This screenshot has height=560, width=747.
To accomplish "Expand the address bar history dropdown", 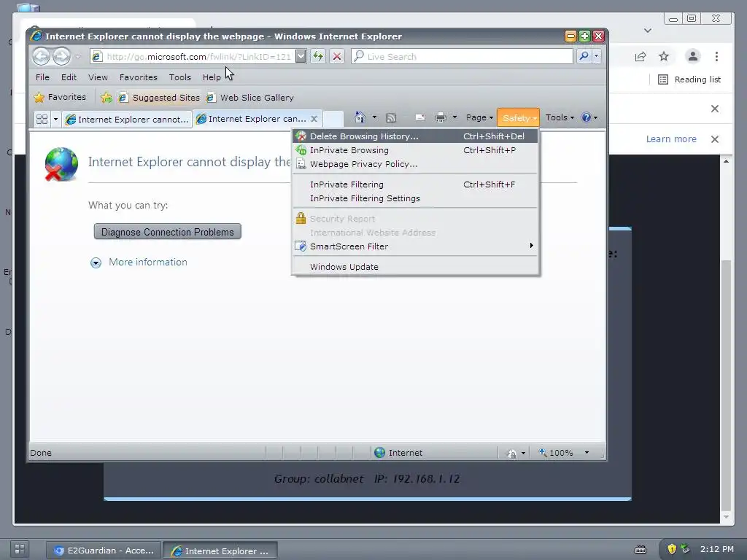I will click(301, 56).
